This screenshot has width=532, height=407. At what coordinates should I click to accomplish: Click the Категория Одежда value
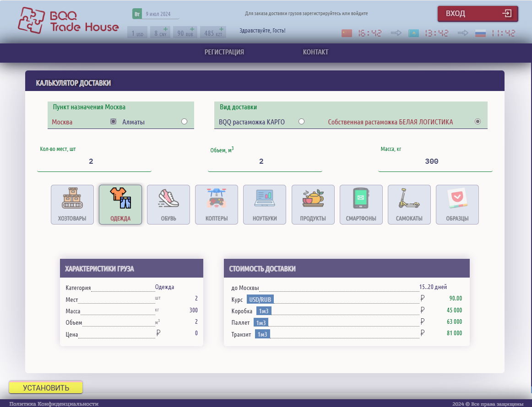point(164,287)
